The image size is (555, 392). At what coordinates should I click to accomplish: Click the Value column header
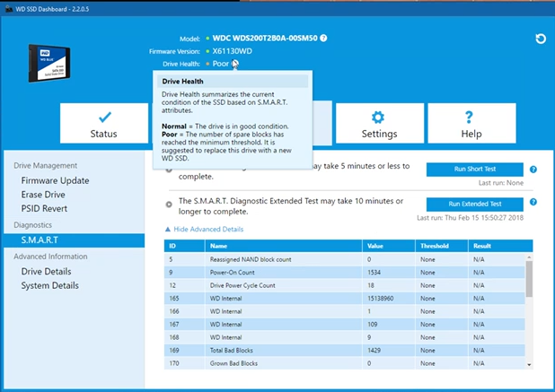click(388, 246)
